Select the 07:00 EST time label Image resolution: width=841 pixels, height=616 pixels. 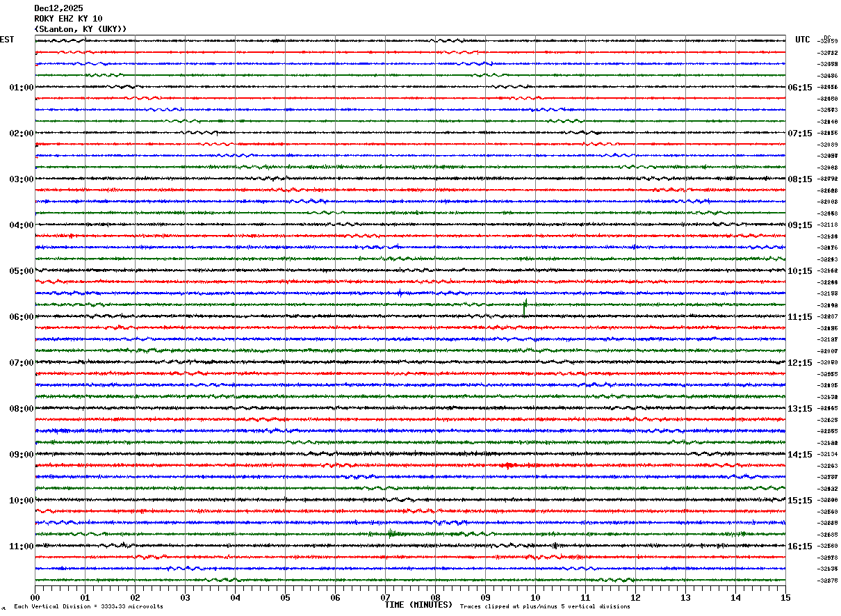[x=22, y=363]
